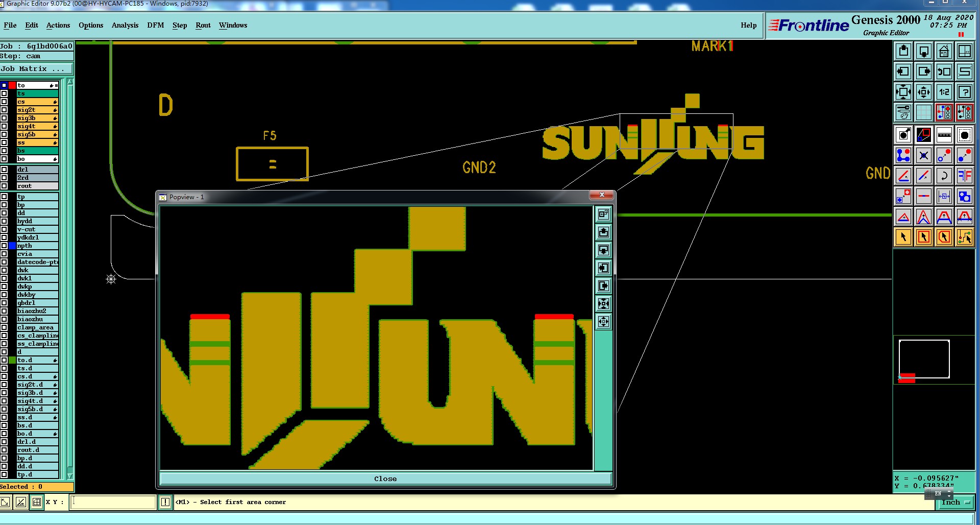980x525 pixels.
Task: Open the File menu
Action: tap(10, 25)
